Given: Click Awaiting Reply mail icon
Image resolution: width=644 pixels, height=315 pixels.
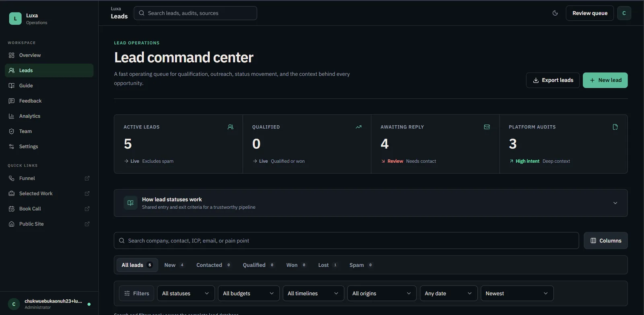Looking at the screenshot, I should [487, 127].
